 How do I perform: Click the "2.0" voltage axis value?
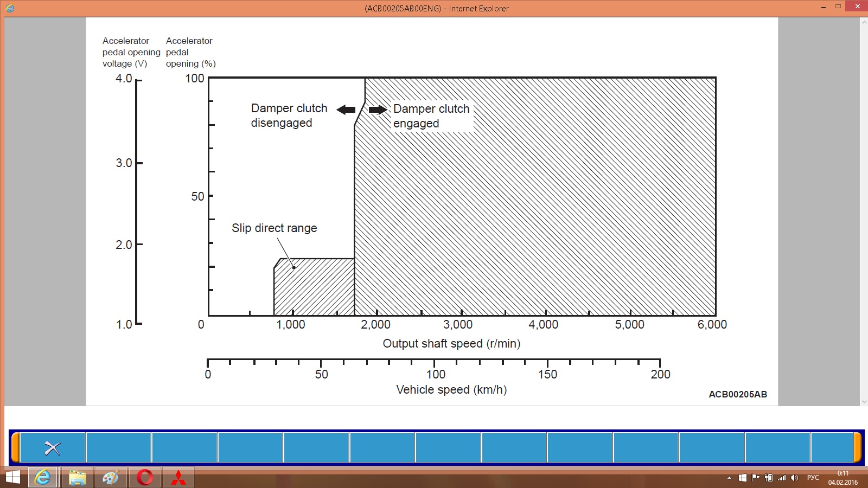click(x=124, y=245)
